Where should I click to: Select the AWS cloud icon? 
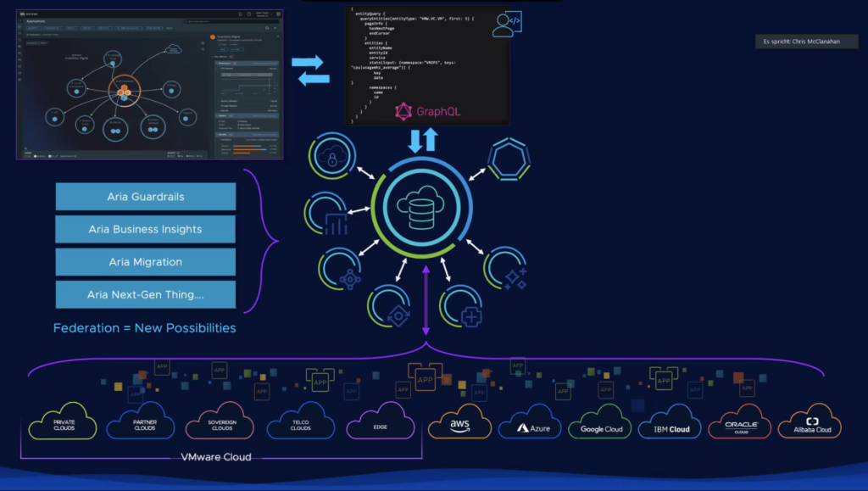[459, 424]
